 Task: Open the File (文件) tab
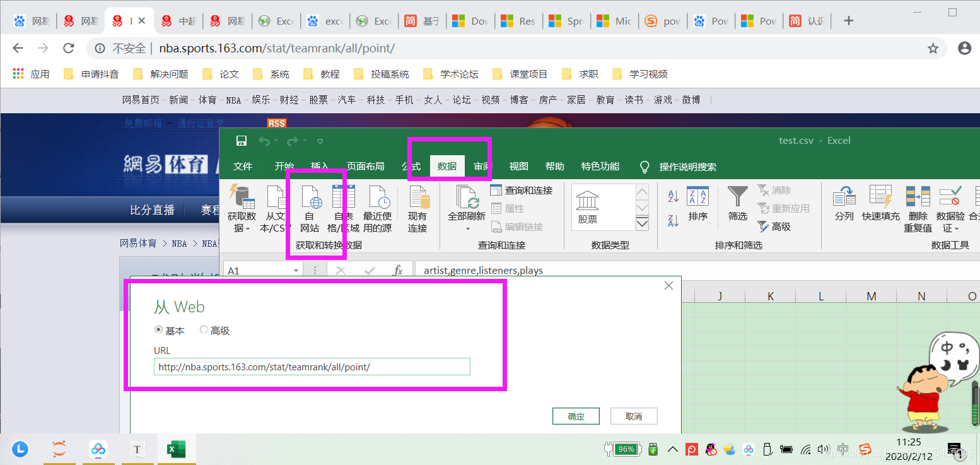pos(243,167)
